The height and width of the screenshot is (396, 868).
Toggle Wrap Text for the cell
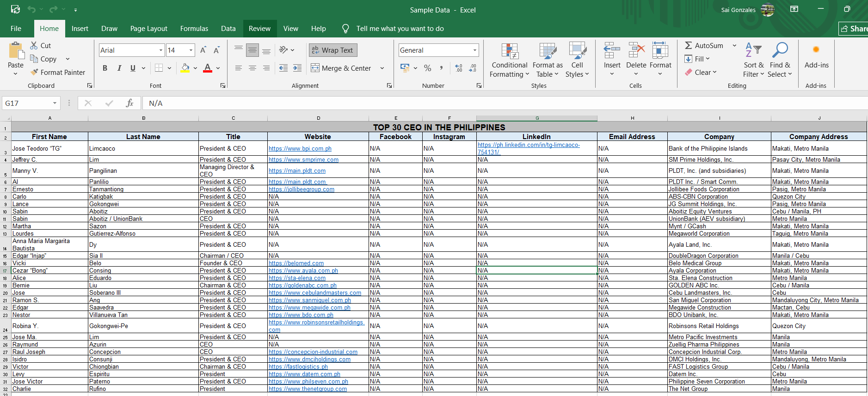tap(333, 50)
